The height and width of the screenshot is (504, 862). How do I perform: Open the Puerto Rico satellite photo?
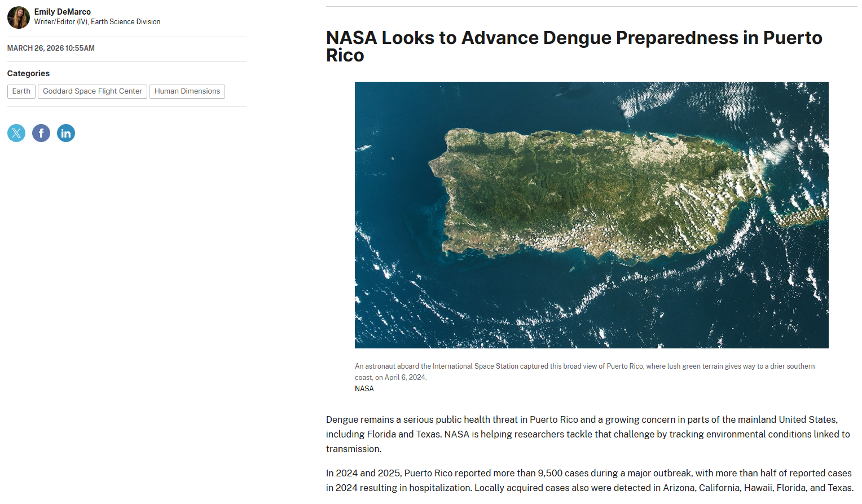(x=591, y=215)
